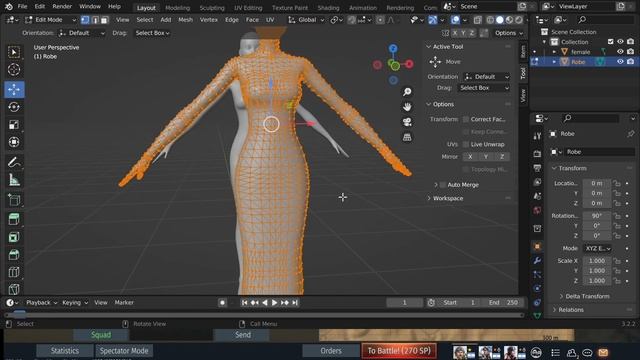
Task: Open the Render menu
Action: tap(62, 7)
